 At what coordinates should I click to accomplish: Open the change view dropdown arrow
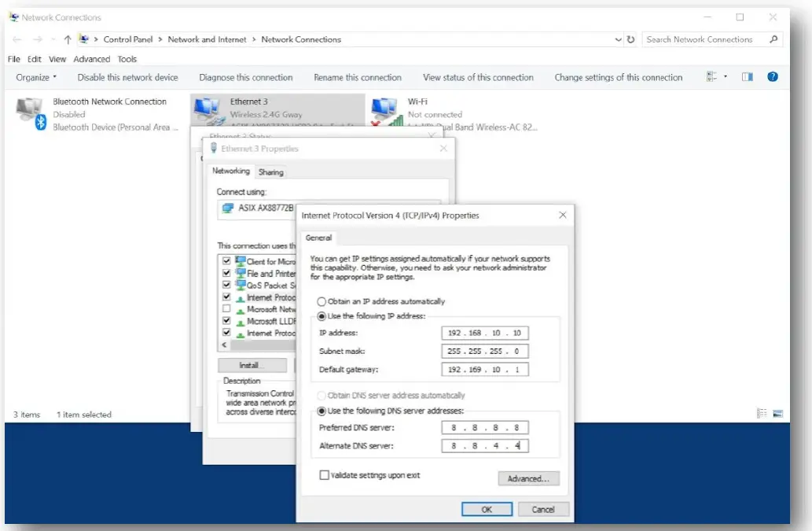pyautogui.click(x=725, y=77)
